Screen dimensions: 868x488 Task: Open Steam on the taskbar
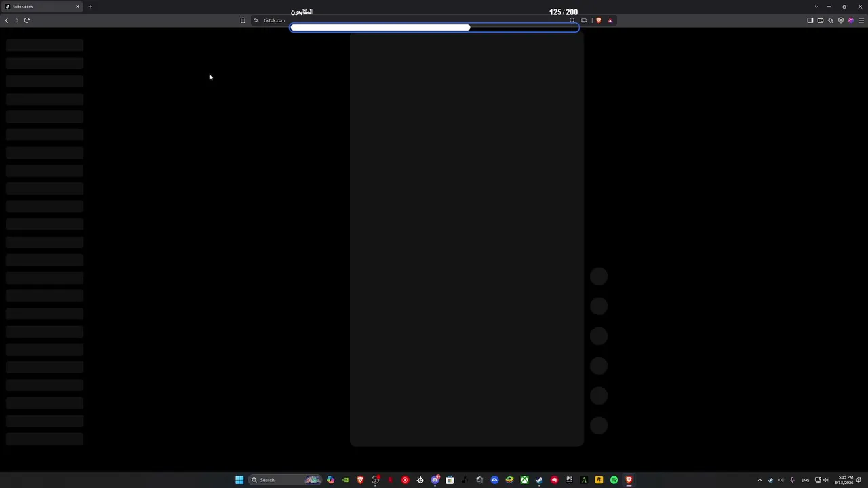[539, 480]
